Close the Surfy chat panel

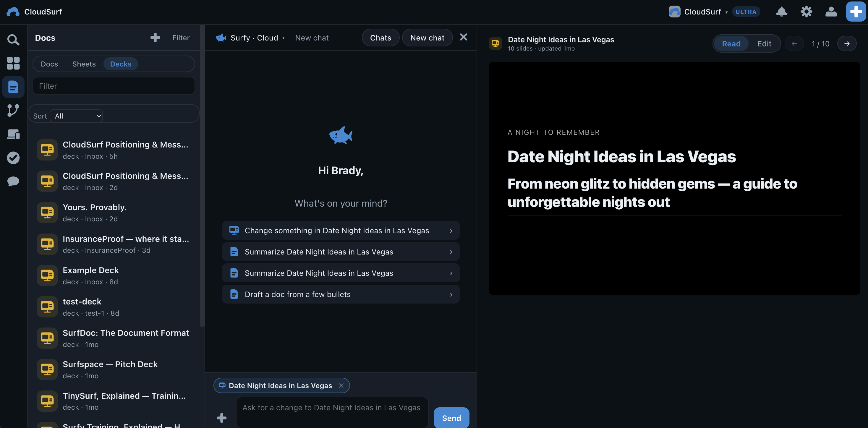tap(463, 37)
